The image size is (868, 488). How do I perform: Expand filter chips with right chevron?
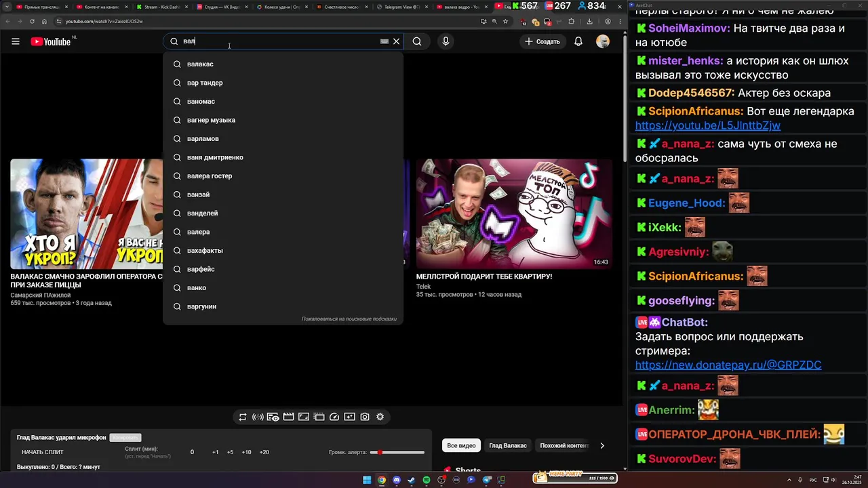tap(602, 445)
